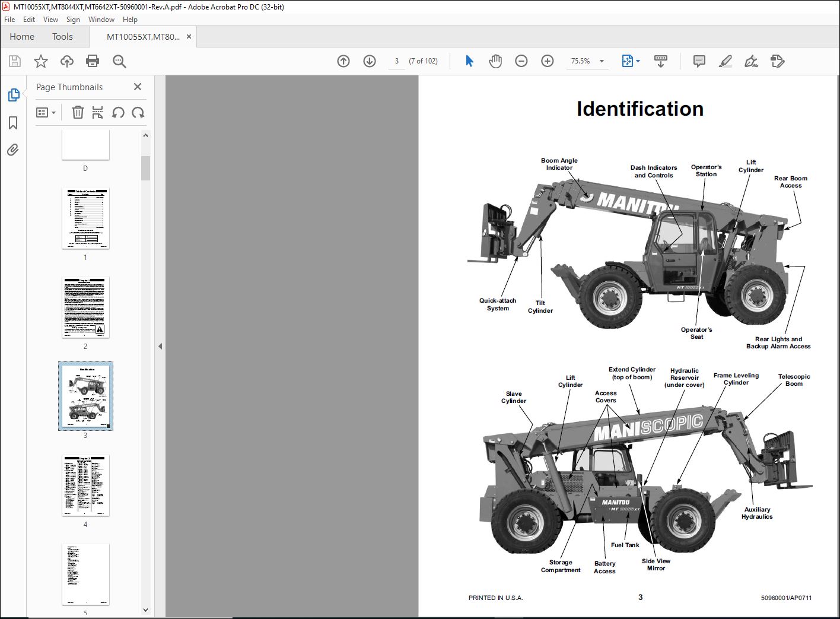The width and height of the screenshot is (840, 619).
Task: Select page thumbnail 1
Action: (x=85, y=218)
